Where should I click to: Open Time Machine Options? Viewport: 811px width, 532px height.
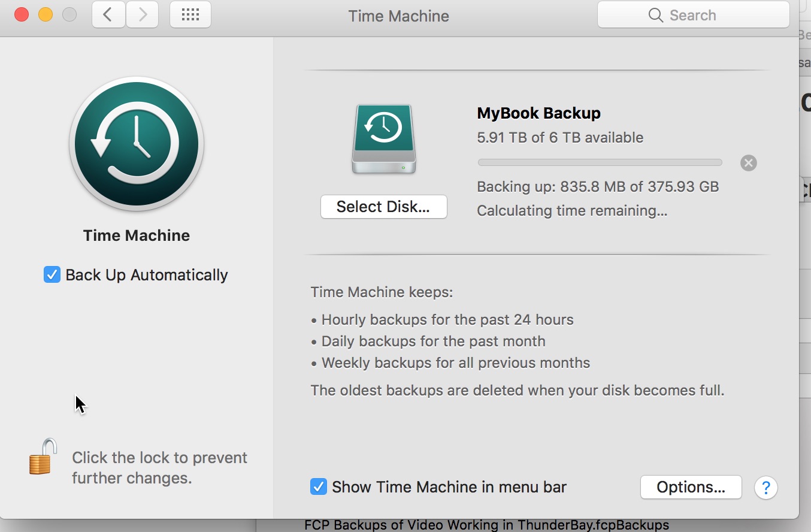point(691,487)
